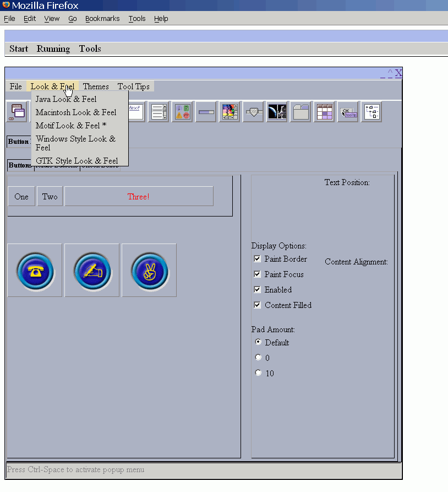
Task: Open Firefox Bookmarks menu
Action: (102, 19)
